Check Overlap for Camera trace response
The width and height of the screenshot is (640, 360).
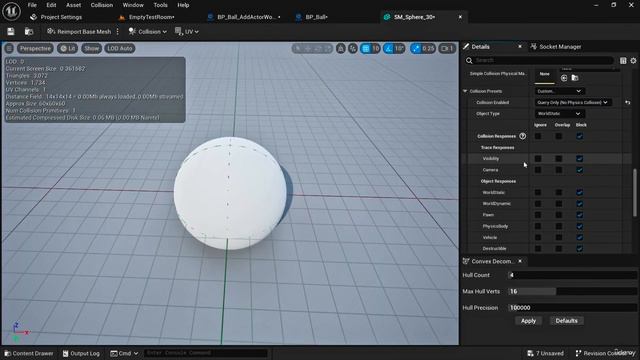point(559,170)
